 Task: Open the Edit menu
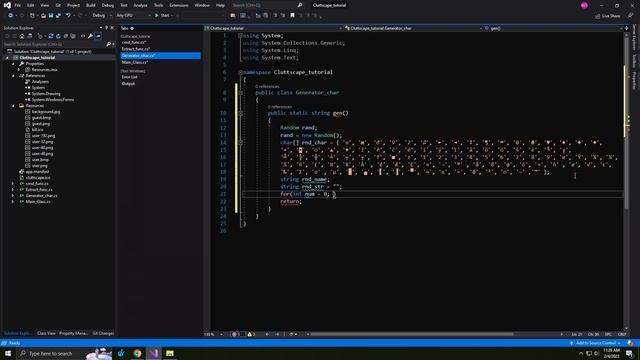point(31,5)
